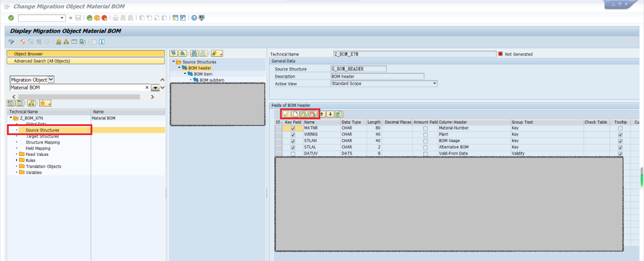644x261 pixels.
Task: Click Collapse All icon above source structure tree
Action: (x=182, y=54)
